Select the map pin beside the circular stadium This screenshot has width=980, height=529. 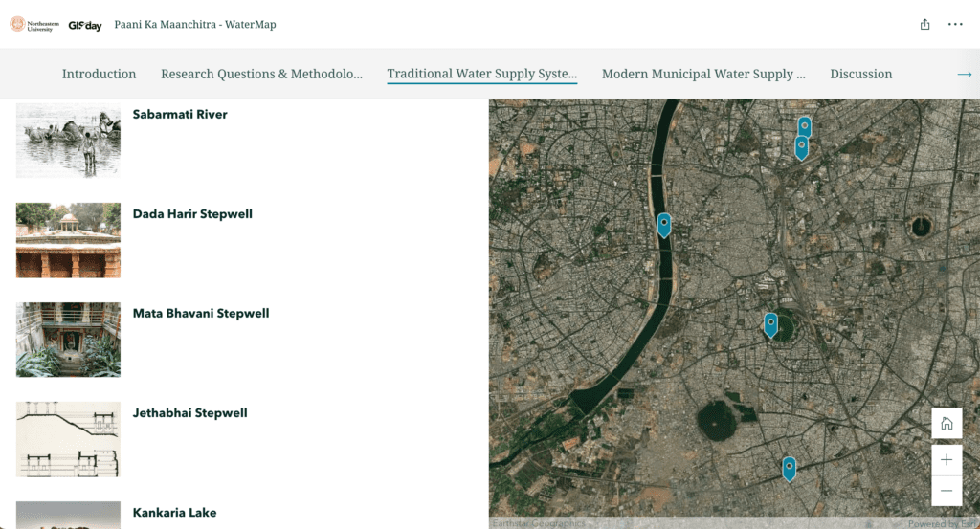click(x=770, y=325)
